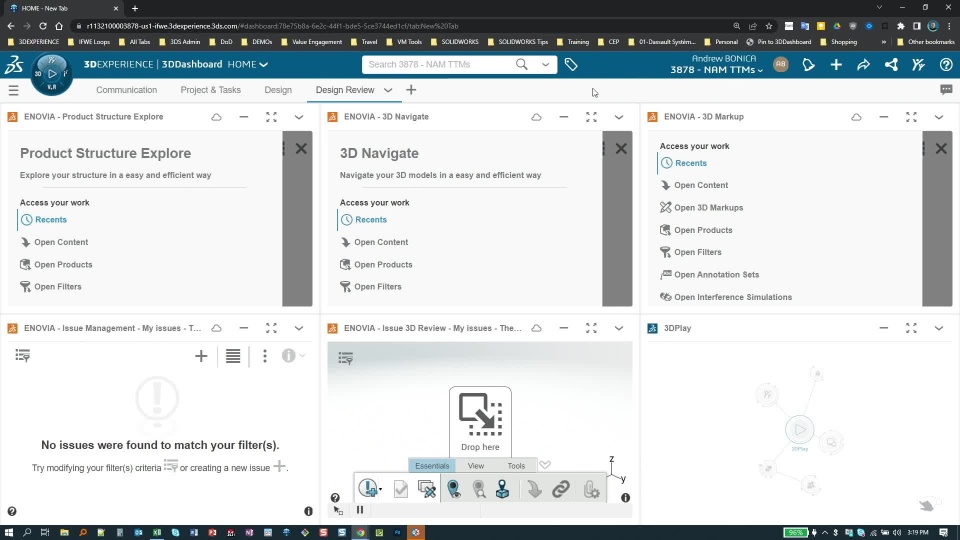Open Issue 3D Review widget menu chevron
The width and height of the screenshot is (960, 540).
coord(619,328)
